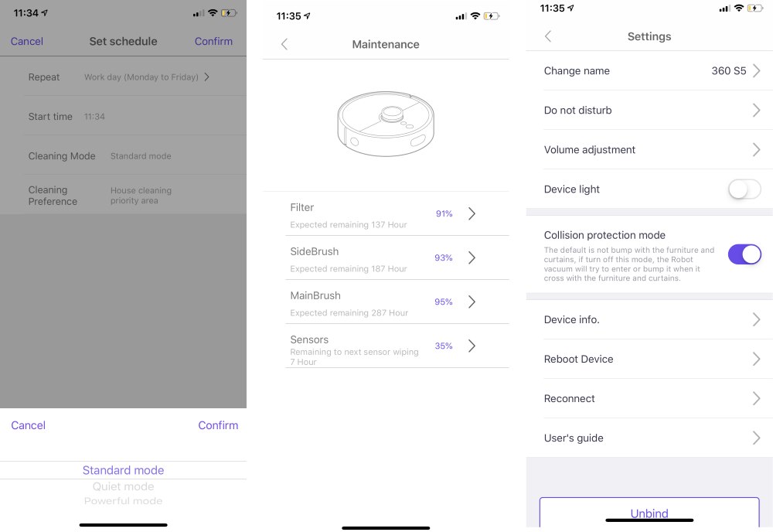
Task: Open the Device info. menu entry
Action: 649,319
